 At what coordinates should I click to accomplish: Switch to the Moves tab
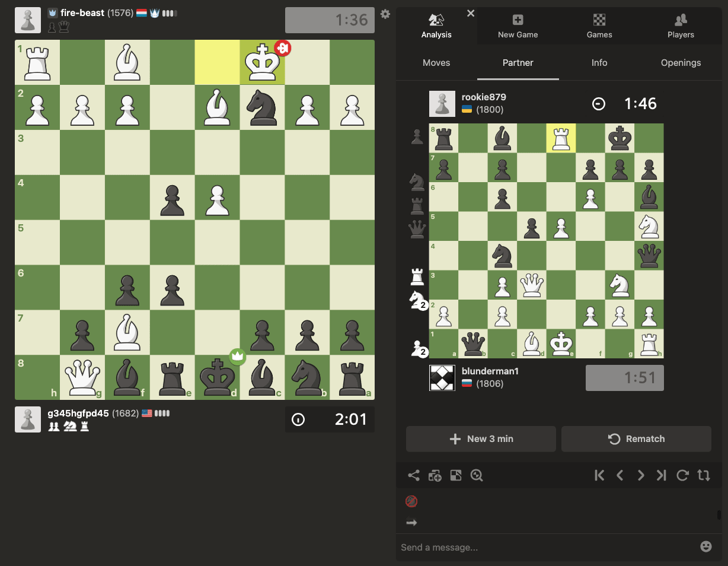436,63
